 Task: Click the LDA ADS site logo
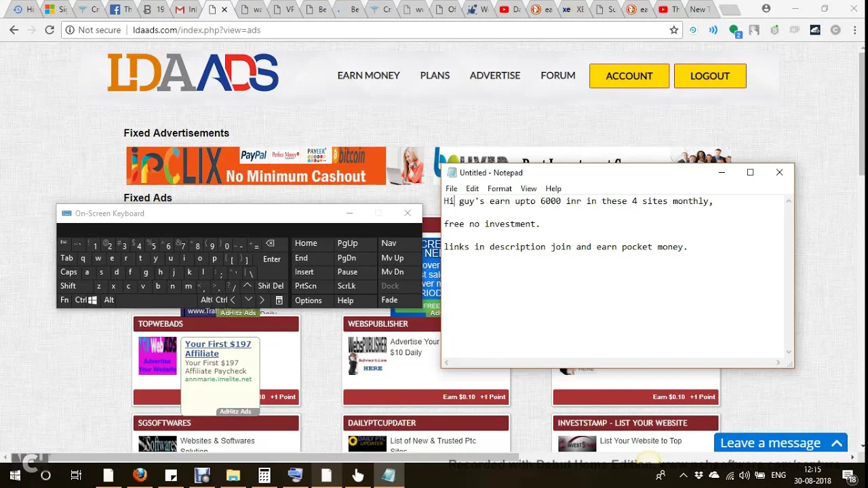pyautogui.click(x=193, y=73)
